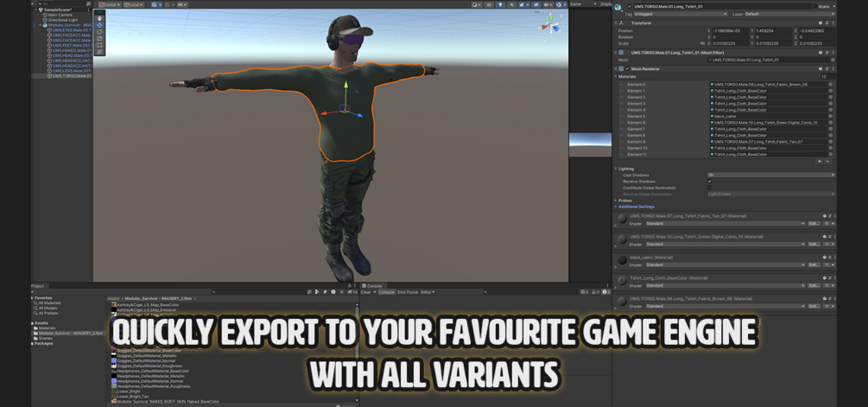Switch to the Project tab
The height and width of the screenshot is (407, 868).
(38, 286)
